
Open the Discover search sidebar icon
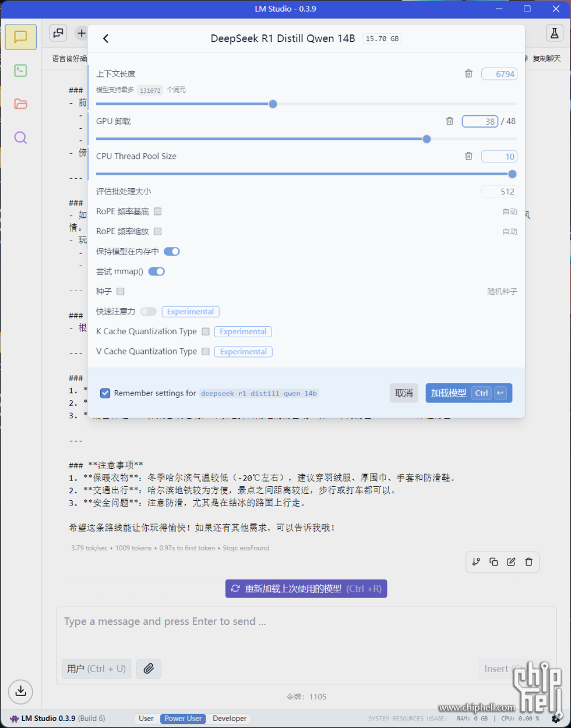20,137
